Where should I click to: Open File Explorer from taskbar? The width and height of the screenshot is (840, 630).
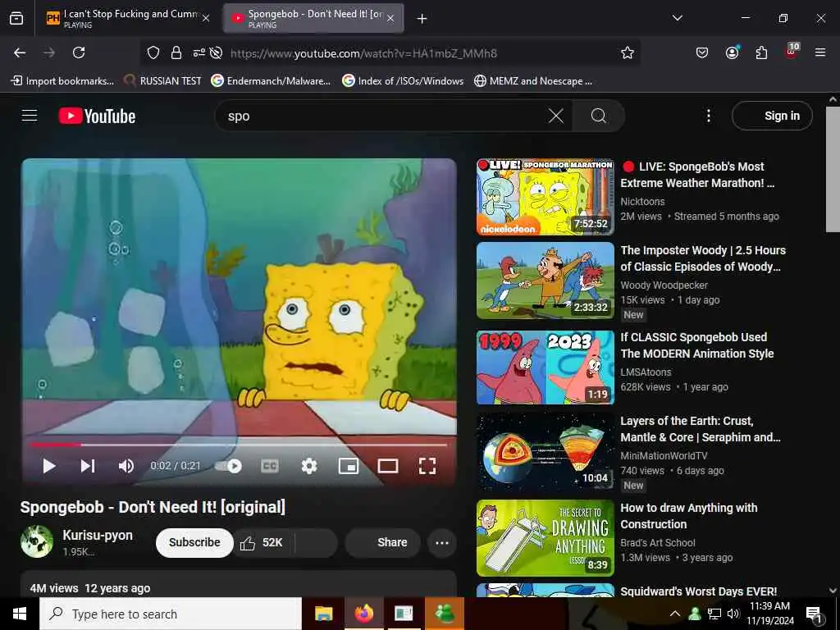coord(323,614)
